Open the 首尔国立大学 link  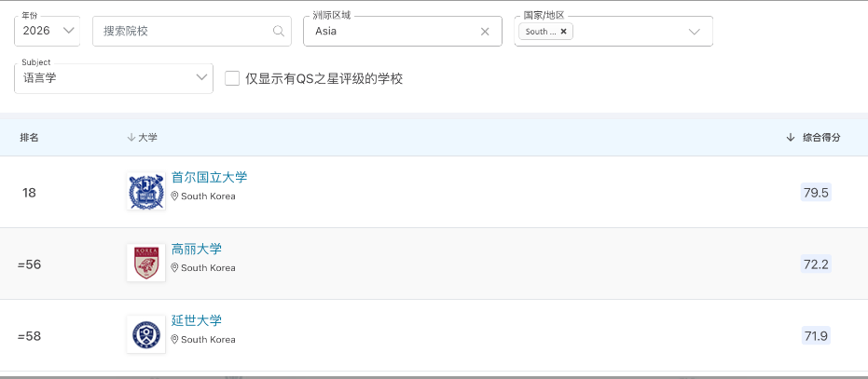click(x=209, y=177)
